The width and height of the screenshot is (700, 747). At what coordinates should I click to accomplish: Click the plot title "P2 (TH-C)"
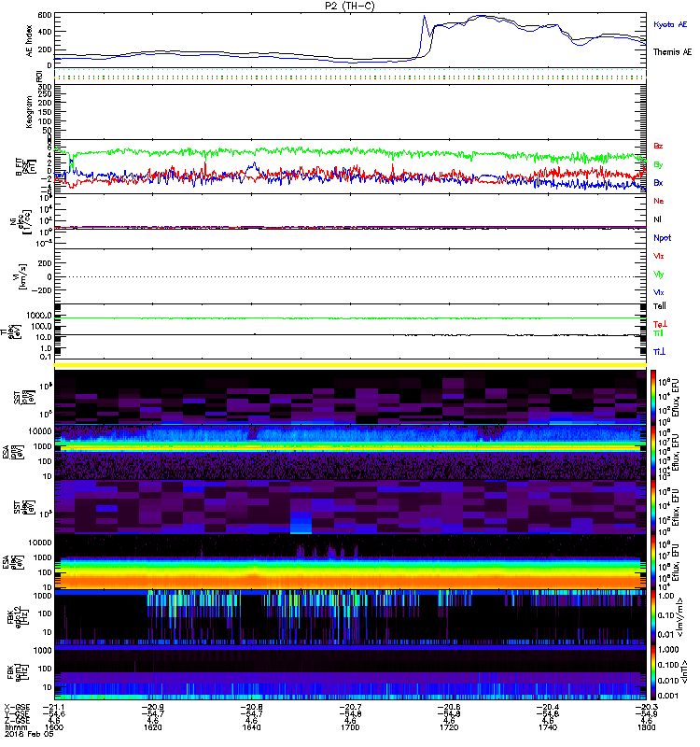click(350, 6)
